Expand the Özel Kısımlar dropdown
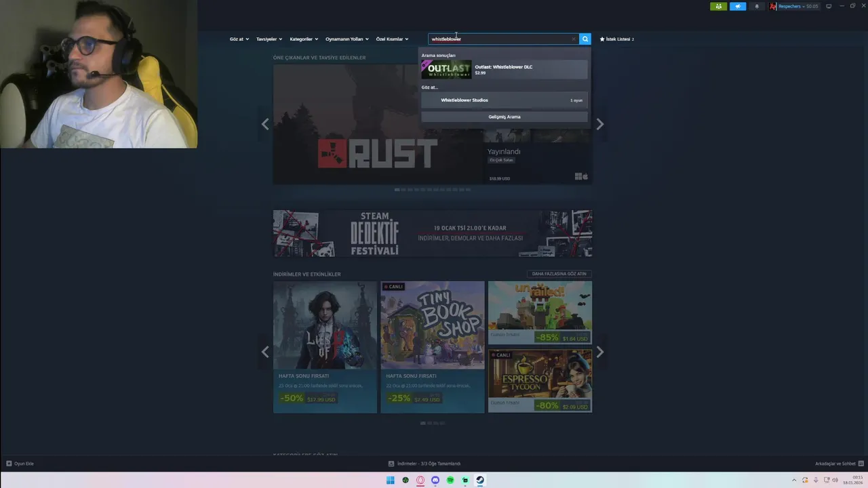Viewport: 868px width, 488px height. [392, 39]
